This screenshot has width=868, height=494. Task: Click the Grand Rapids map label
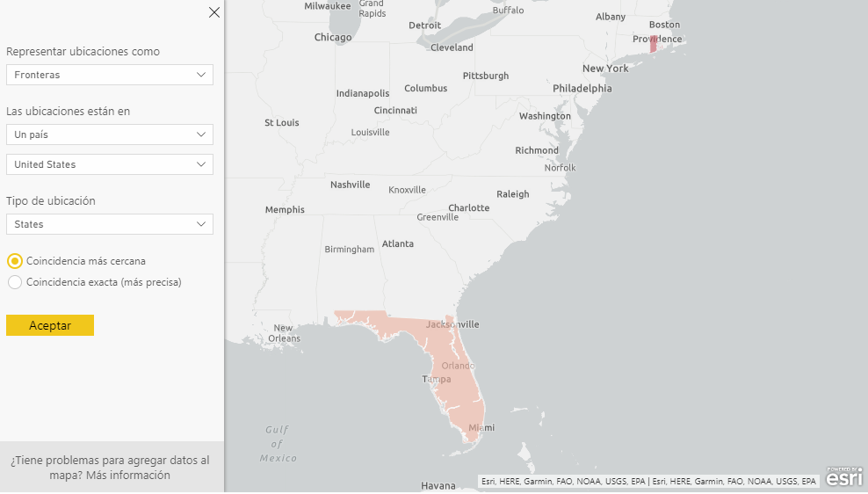coord(372,8)
